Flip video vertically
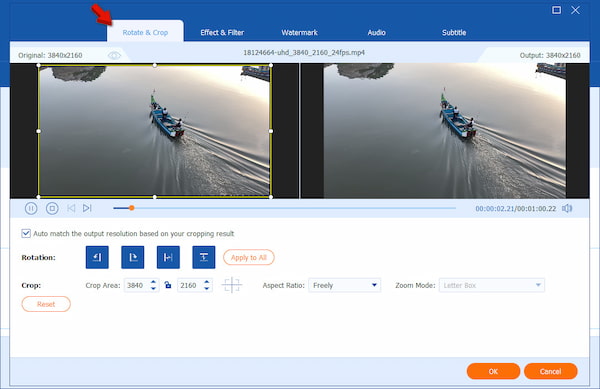 pos(204,257)
